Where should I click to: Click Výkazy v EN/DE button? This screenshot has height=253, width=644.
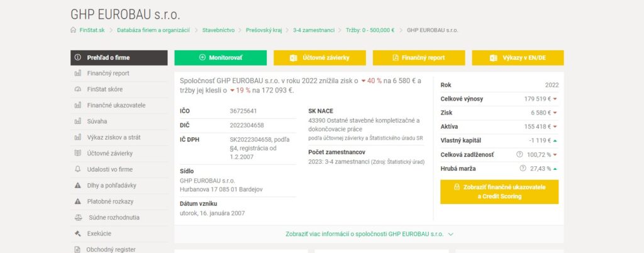[518, 58]
